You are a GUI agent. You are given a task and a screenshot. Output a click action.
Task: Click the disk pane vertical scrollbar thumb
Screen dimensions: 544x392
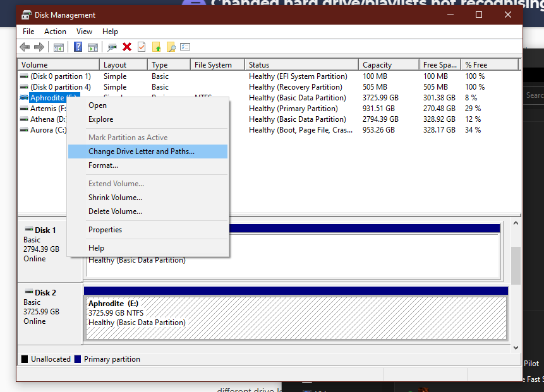pyautogui.click(x=516, y=266)
